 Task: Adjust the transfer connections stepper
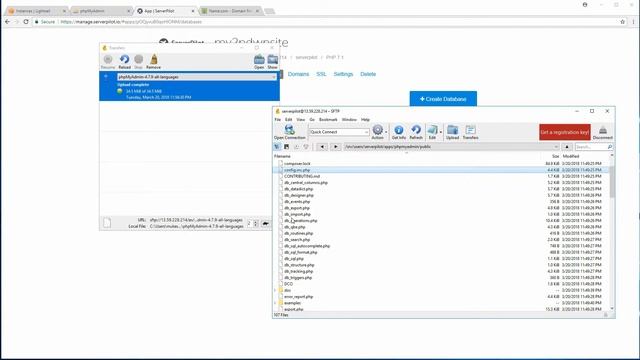(256, 224)
